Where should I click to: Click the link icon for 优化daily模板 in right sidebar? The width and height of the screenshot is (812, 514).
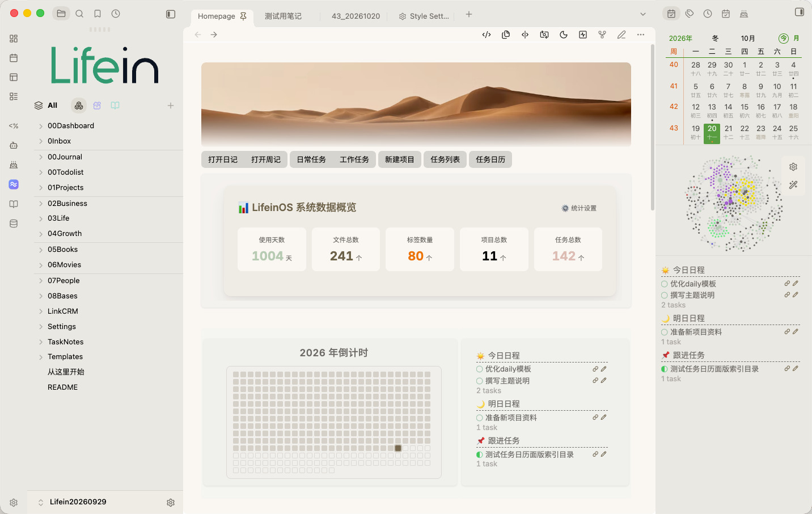coord(787,284)
